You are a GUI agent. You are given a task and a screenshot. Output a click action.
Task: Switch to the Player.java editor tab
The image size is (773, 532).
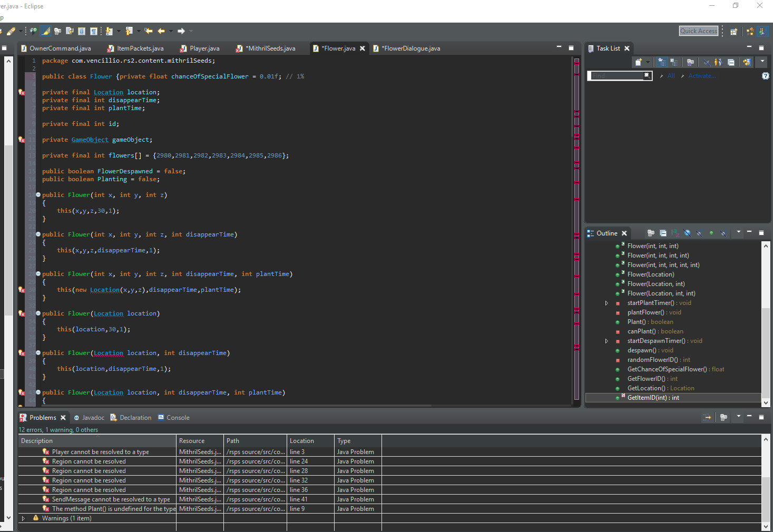(204, 48)
